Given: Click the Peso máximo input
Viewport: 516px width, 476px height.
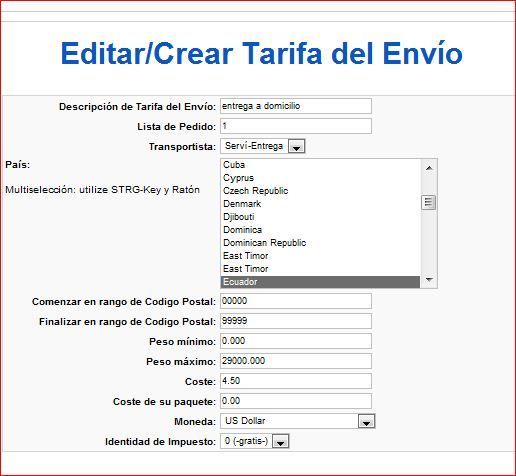Looking at the screenshot, I should [296, 361].
